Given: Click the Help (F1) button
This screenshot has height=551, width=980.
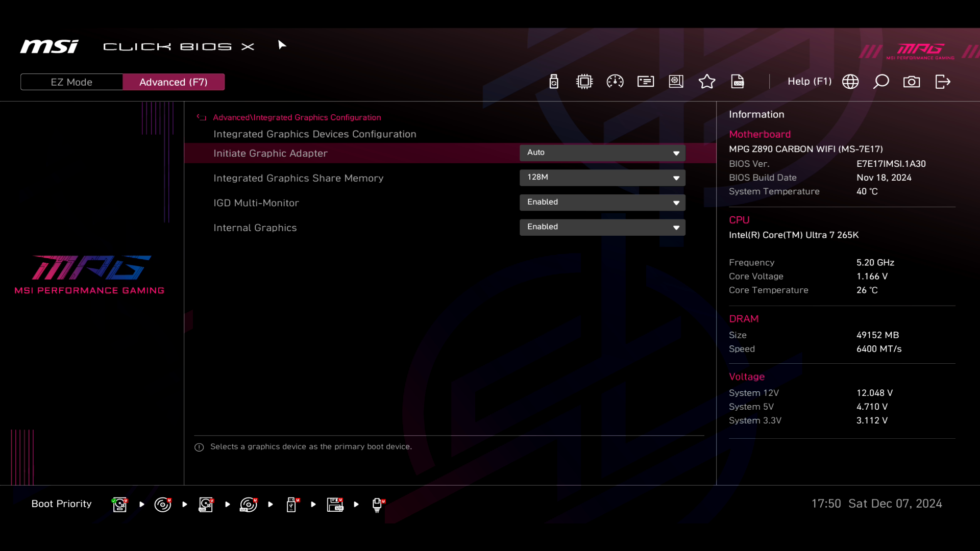Looking at the screenshot, I should coord(809,82).
